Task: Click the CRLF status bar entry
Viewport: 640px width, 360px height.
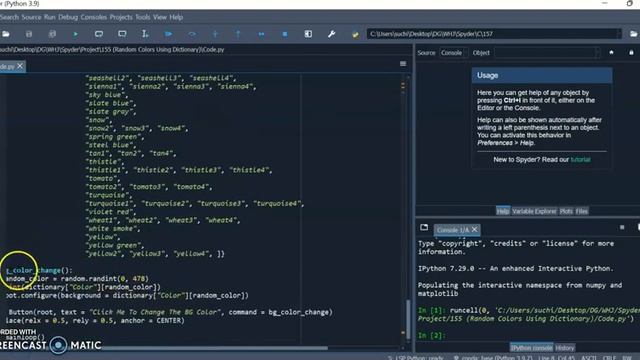Action: click(x=609, y=358)
